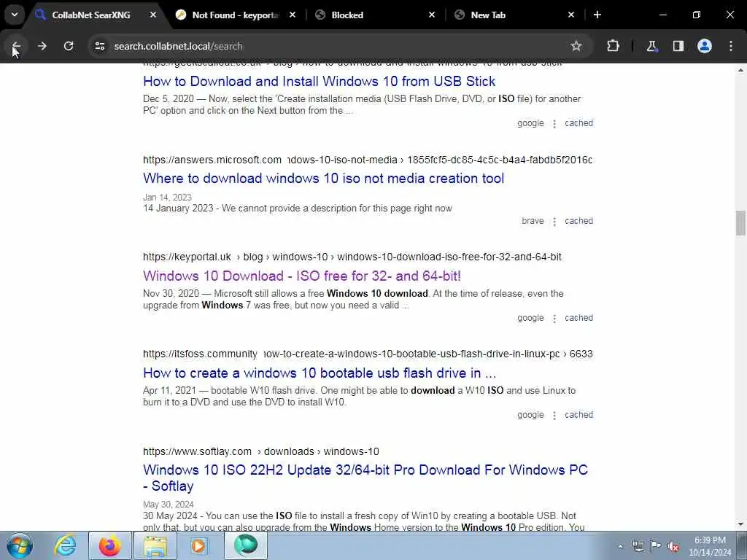
Task: Open cached link for answers.microsoft.com result
Action: coord(578,220)
